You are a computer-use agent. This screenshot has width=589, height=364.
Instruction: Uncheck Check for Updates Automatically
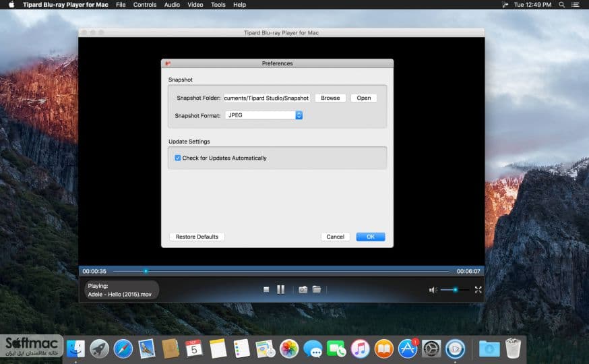click(x=178, y=158)
